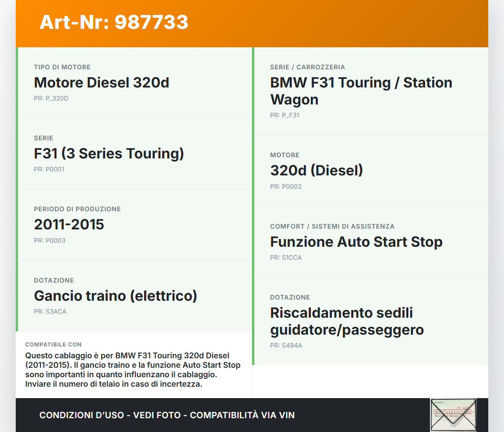Select the 320d (Diesel) motore value
This screenshot has height=432, width=504.
[x=316, y=171]
